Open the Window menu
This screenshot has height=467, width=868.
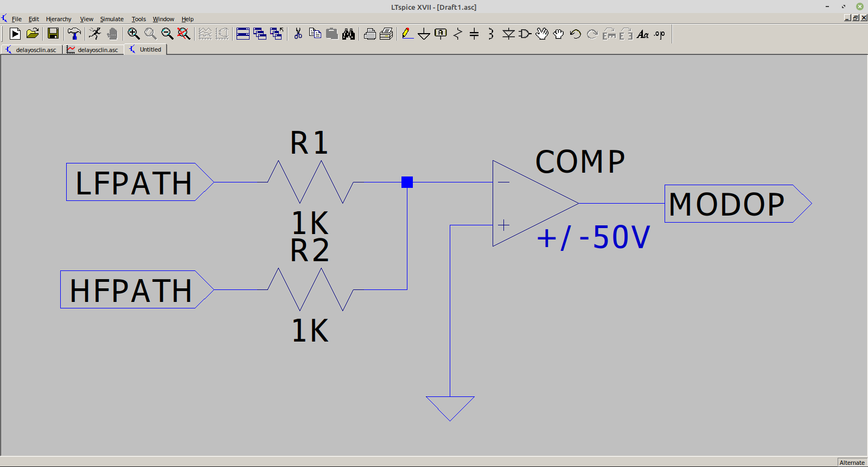point(163,19)
